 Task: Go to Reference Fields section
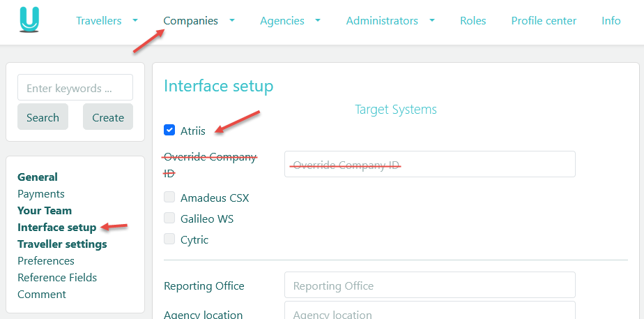coord(57,278)
